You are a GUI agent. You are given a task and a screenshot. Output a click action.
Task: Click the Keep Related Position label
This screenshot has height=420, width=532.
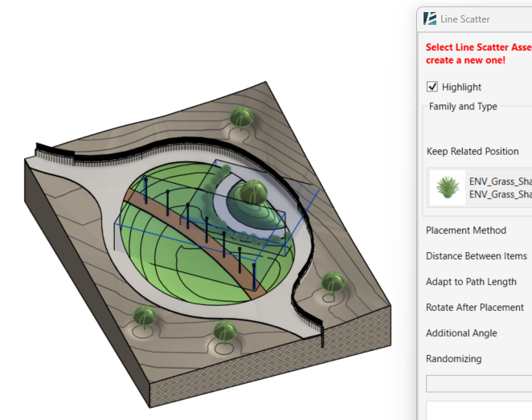pos(473,151)
